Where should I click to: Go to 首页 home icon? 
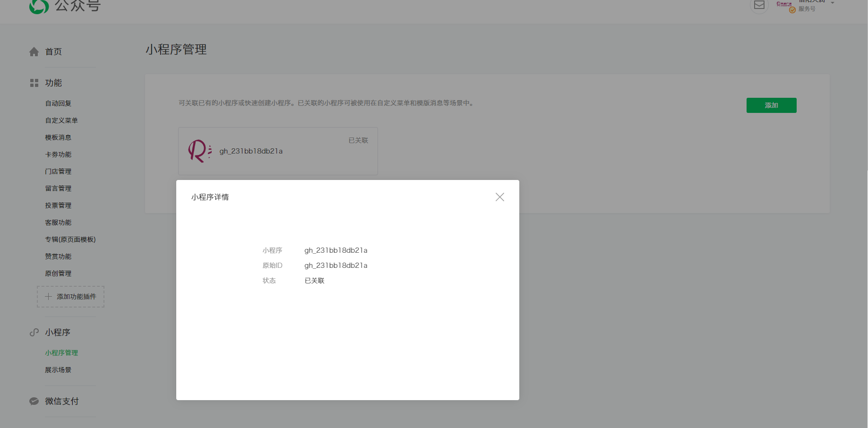34,51
